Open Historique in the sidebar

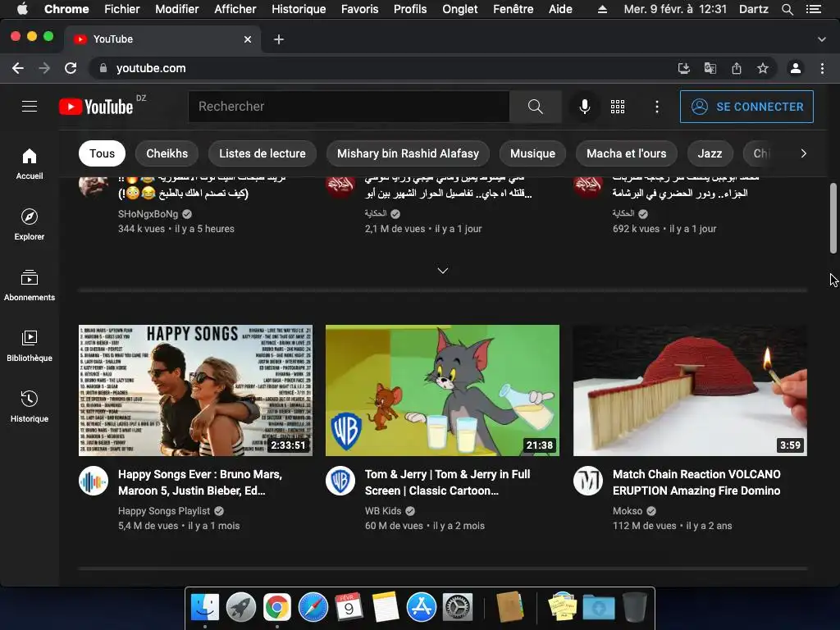(x=30, y=406)
